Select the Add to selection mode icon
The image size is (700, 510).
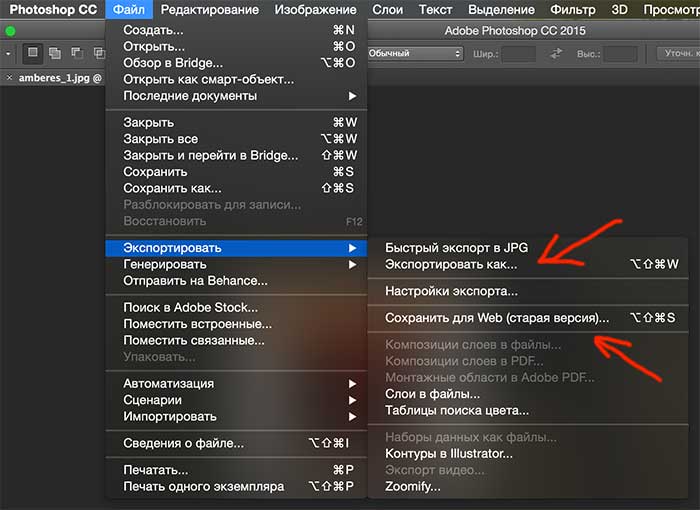55,54
